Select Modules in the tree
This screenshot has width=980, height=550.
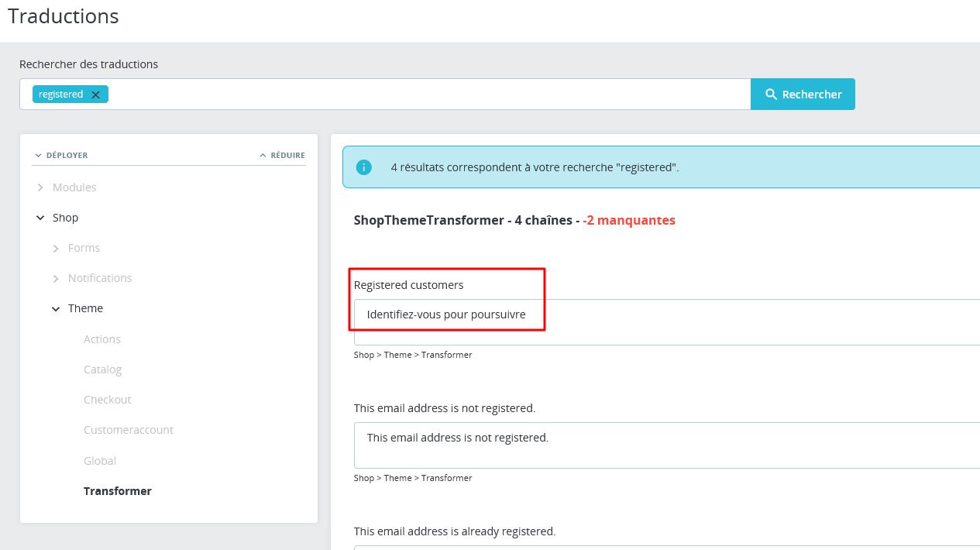[x=74, y=187]
